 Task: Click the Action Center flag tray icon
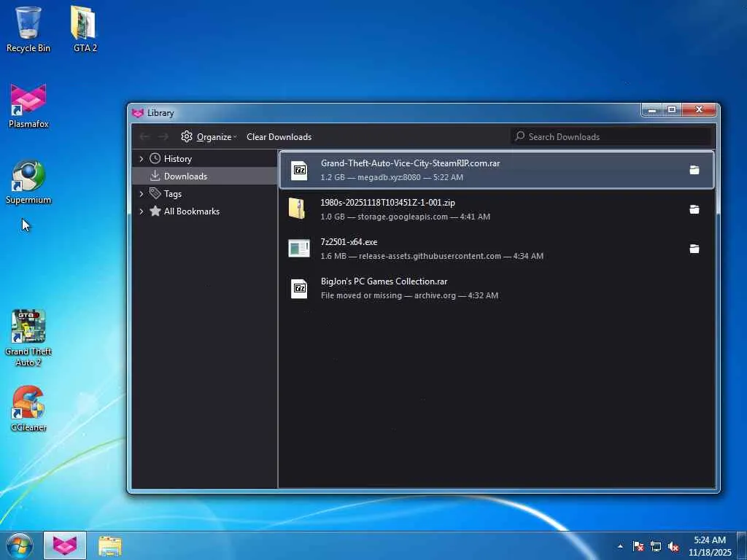(x=638, y=546)
